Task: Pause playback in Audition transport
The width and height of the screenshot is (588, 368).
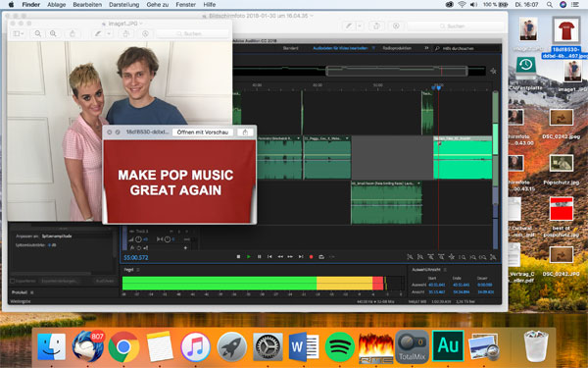Action: click(x=259, y=257)
